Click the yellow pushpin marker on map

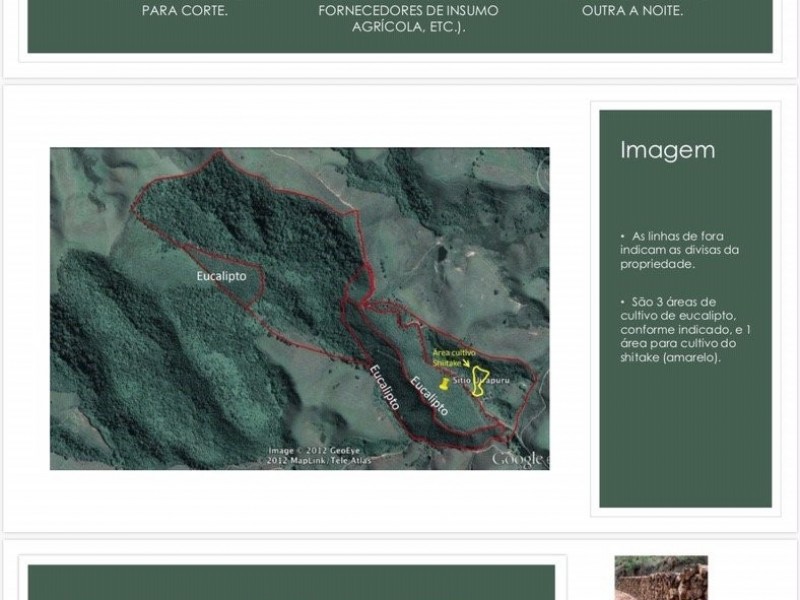click(x=444, y=384)
